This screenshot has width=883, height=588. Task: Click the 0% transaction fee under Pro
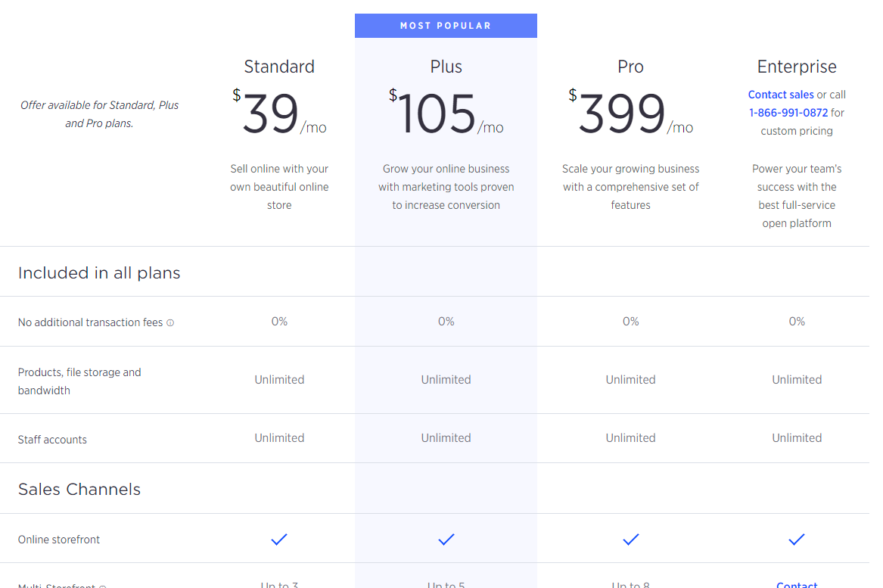coord(631,322)
